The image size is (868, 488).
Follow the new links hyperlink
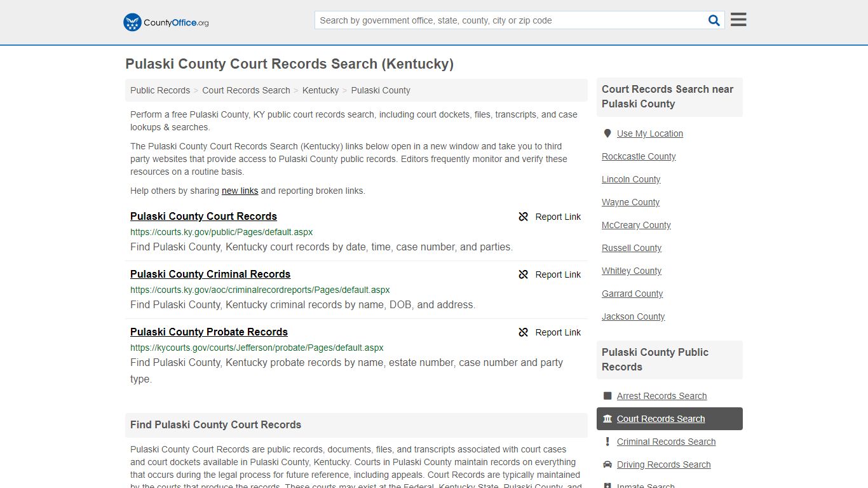tap(240, 191)
